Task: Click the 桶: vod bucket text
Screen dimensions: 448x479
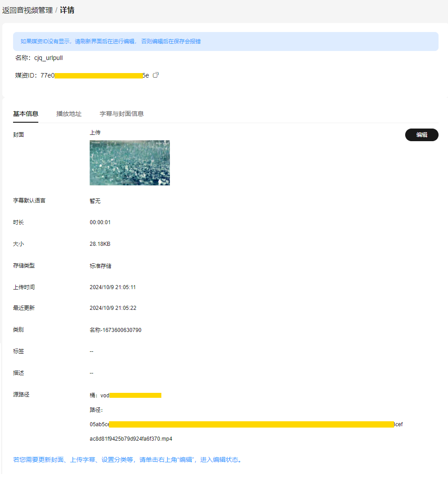Action: pyautogui.click(x=100, y=396)
